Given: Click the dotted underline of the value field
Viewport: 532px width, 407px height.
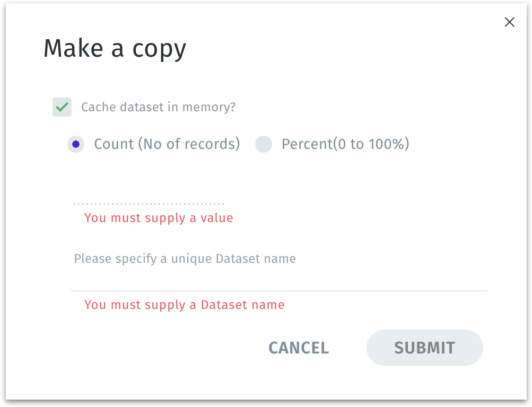Looking at the screenshot, I should (x=149, y=203).
